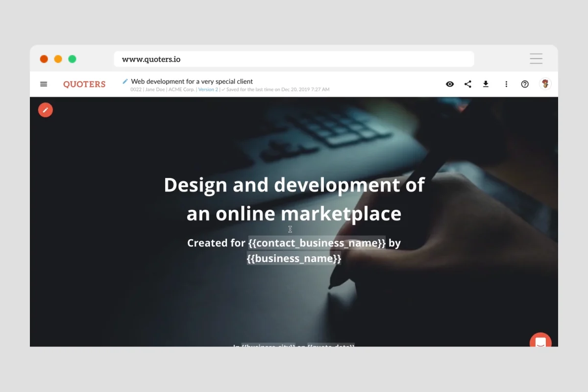Open the user avatar account menu

(545, 84)
